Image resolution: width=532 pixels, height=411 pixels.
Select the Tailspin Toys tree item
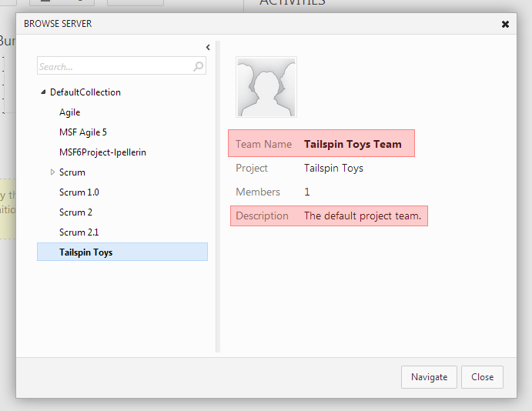[122, 252]
